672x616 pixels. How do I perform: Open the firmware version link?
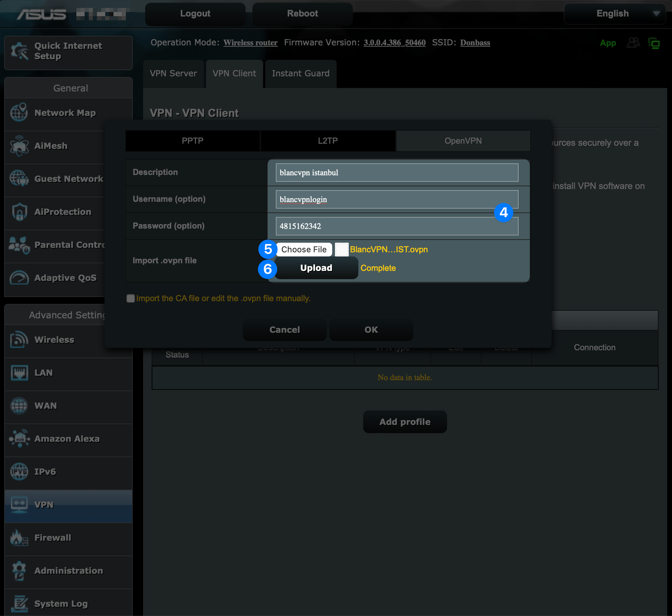click(394, 43)
